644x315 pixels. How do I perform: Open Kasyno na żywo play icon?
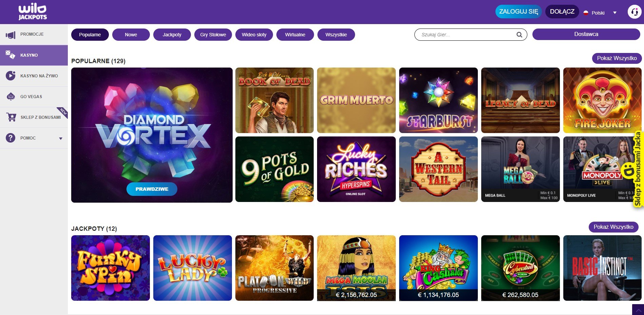pos(11,75)
